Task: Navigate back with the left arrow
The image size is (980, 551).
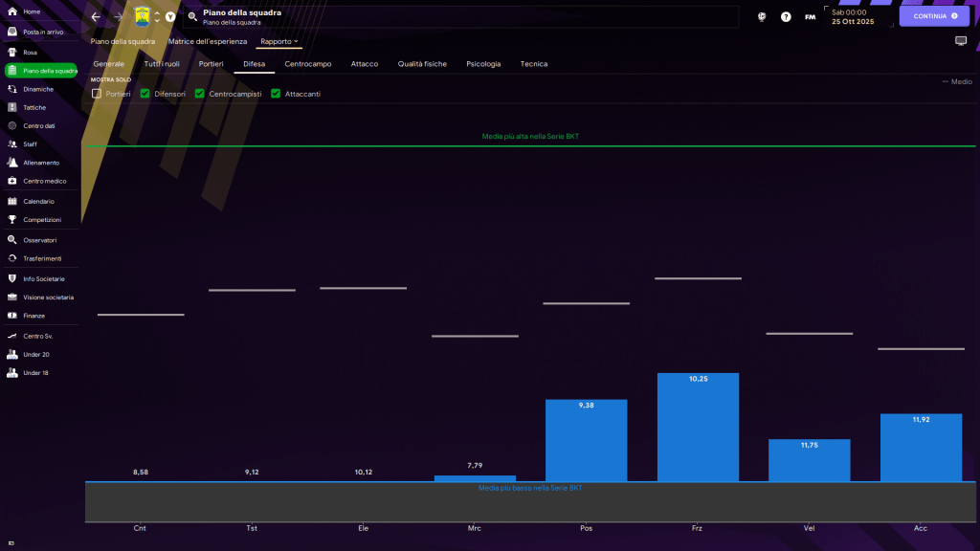Action: (96, 17)
